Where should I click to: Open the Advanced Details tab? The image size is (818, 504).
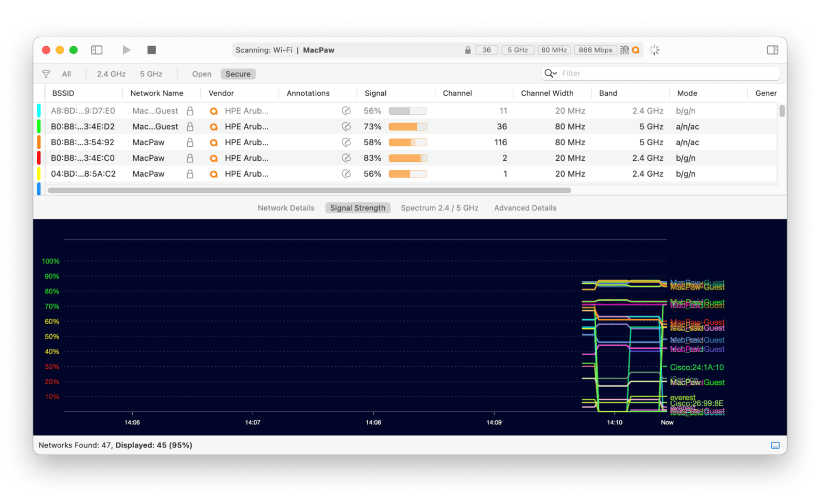[525, 208]
